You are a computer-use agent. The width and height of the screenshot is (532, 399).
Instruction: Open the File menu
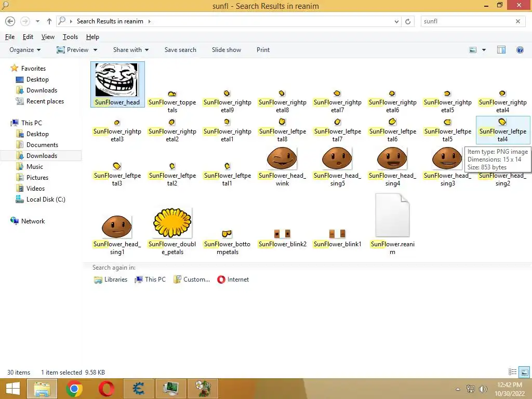pos(10,37)
